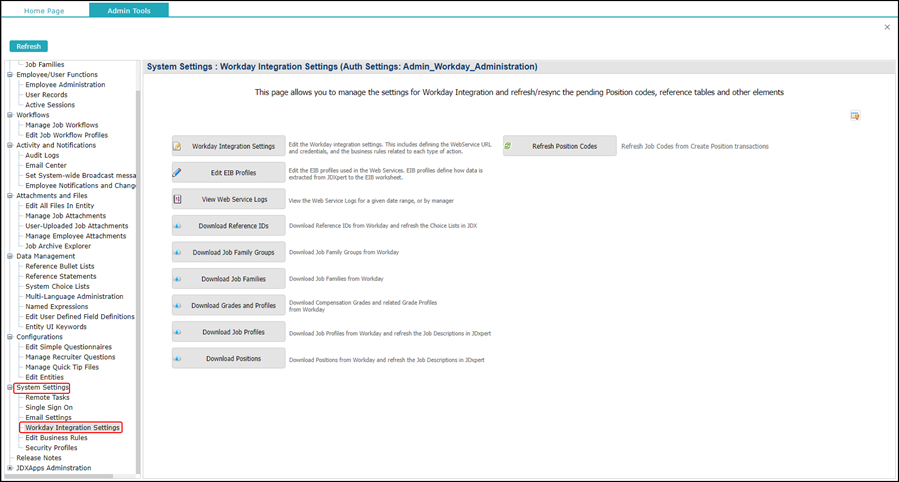Collapse the Employee/User Functions tree node
This screenshot has height=482, width=899.
(10, 75)
